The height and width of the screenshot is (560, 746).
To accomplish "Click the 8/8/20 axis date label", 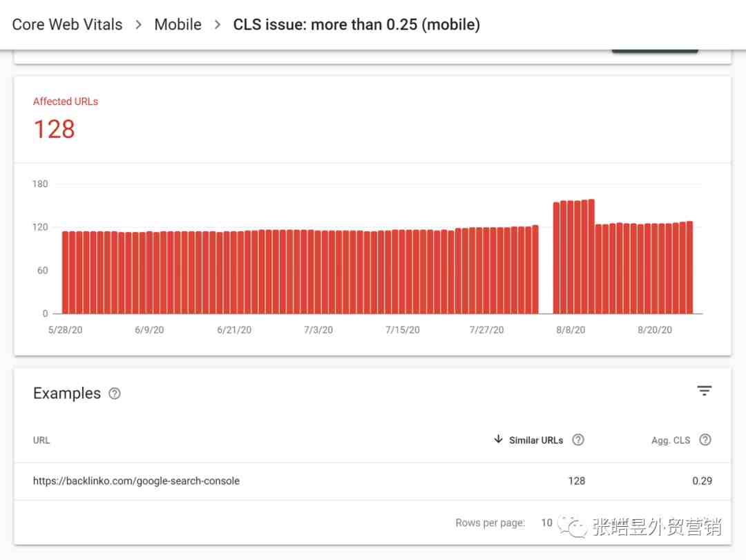I will (x=571, y=330).
